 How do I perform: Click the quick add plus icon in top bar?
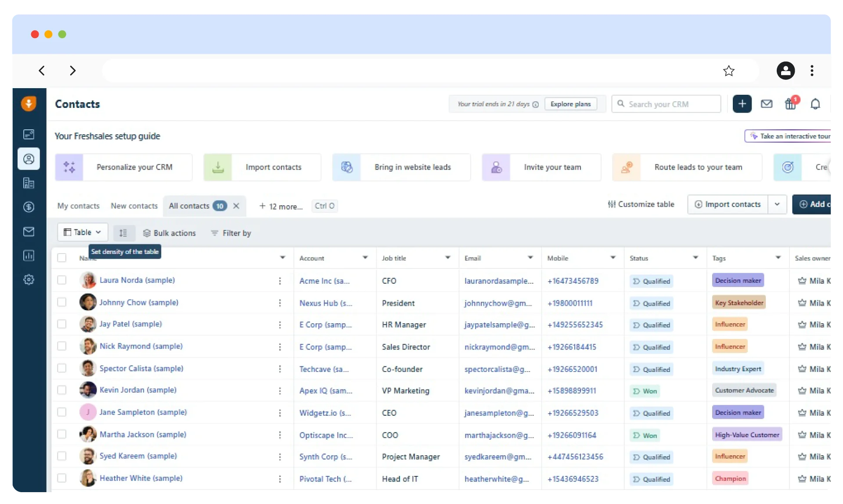pos(742,104)
